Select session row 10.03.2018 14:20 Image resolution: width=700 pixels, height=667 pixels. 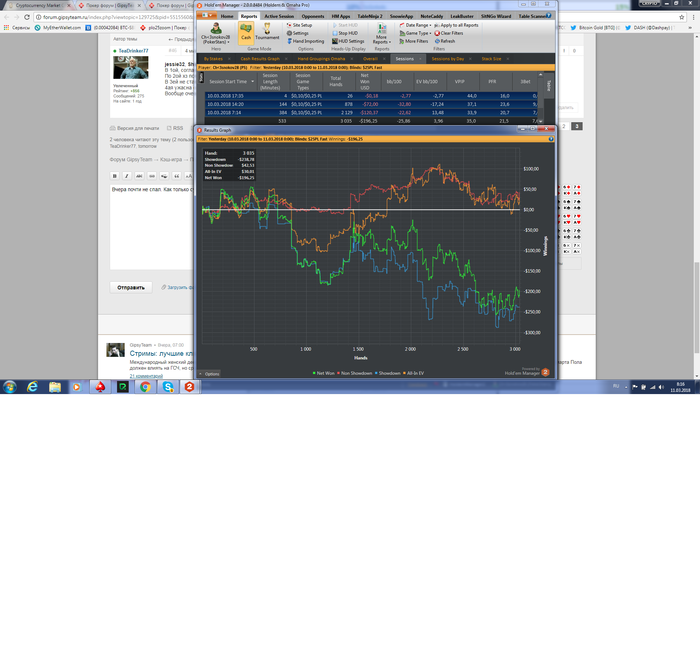click(x=371, y=104)
